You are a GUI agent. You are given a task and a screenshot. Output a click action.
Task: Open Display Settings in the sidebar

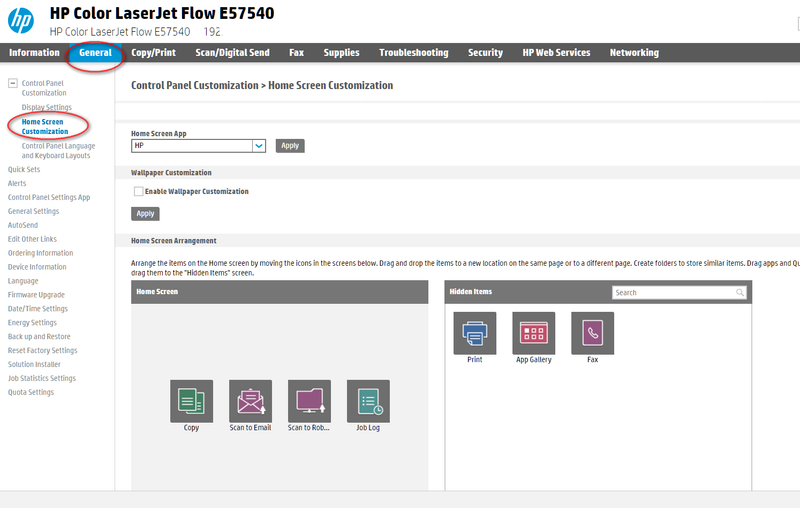coord(46,107)
